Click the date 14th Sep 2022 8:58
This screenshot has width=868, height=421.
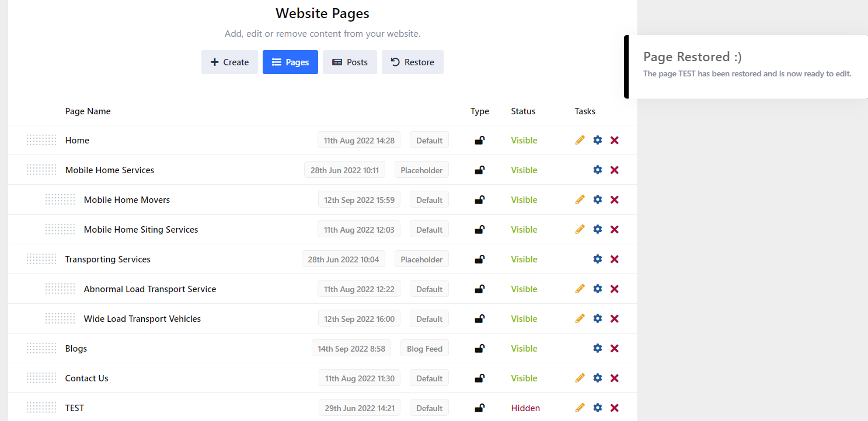pos(351,349)
